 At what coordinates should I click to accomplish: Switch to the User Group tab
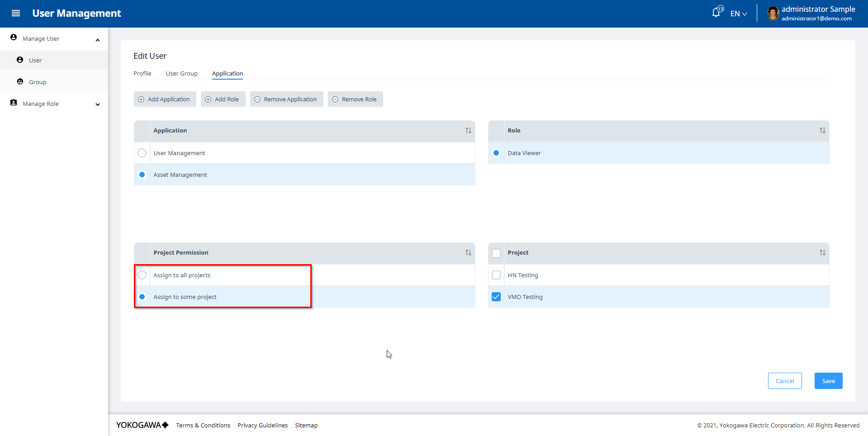coord(182,73)
